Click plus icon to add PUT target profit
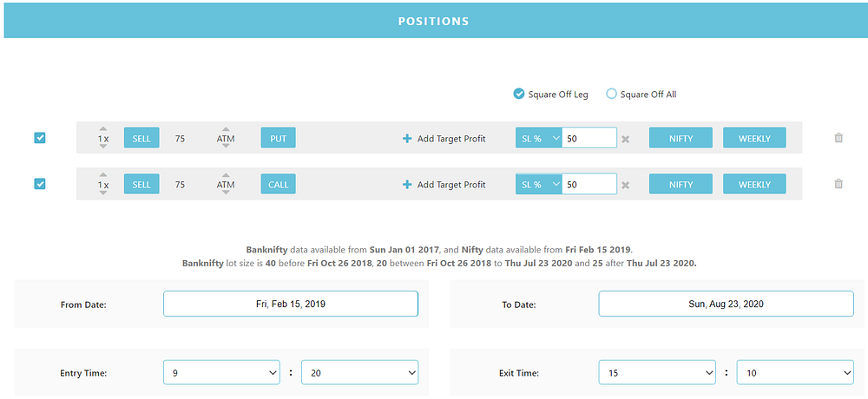Viewport: 868px width, 399px height. click(407, 139)
